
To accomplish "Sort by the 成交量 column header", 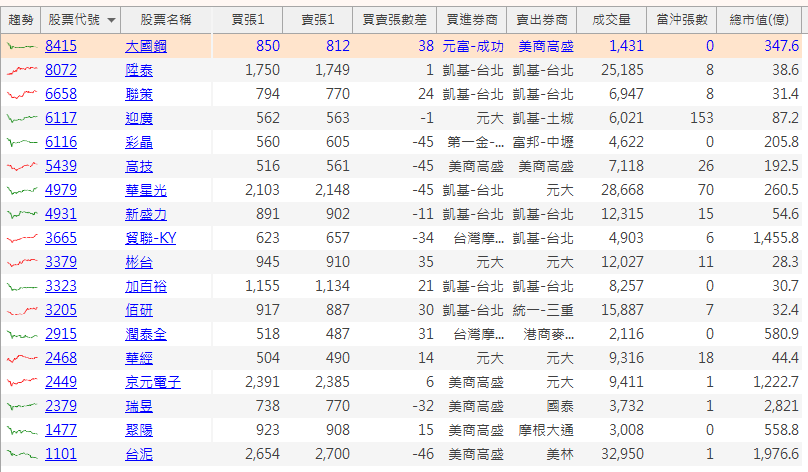I will 612,20.
